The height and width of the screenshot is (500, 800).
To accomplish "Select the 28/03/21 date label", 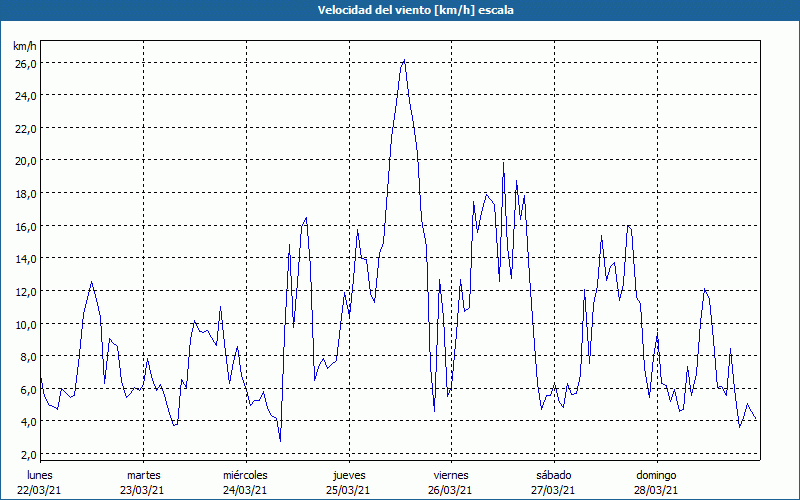I will [656, 490].
